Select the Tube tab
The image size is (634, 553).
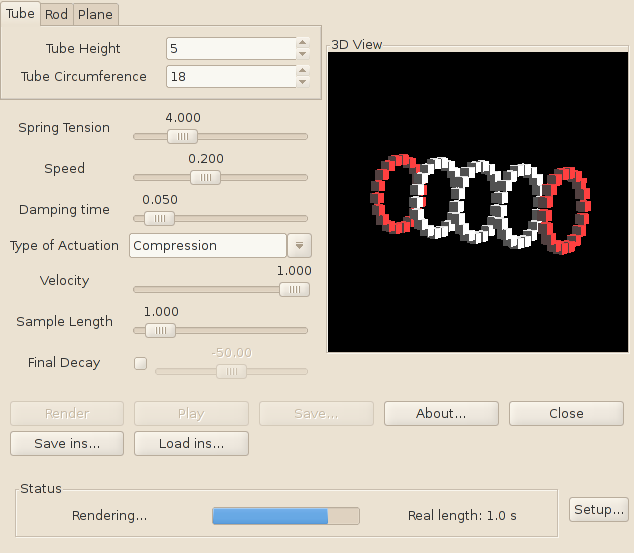pyautogui.click(x=20, y=13)
